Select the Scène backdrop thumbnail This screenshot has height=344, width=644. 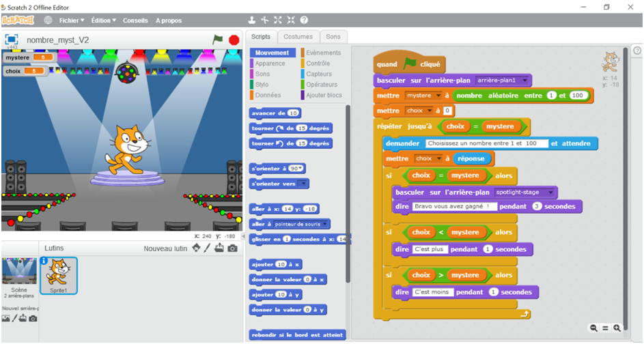(x=19, y=272)
